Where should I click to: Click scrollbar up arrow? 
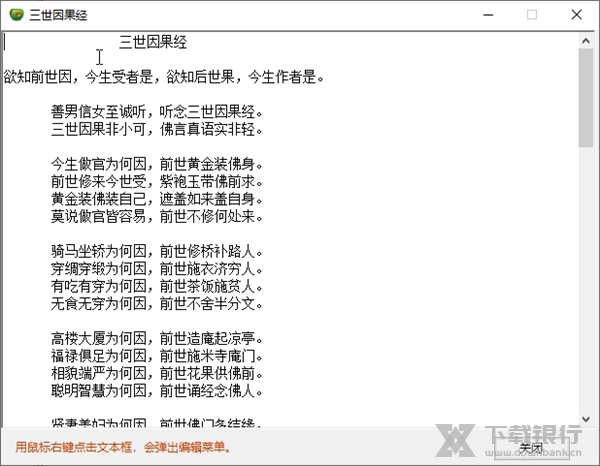point(585,41)
